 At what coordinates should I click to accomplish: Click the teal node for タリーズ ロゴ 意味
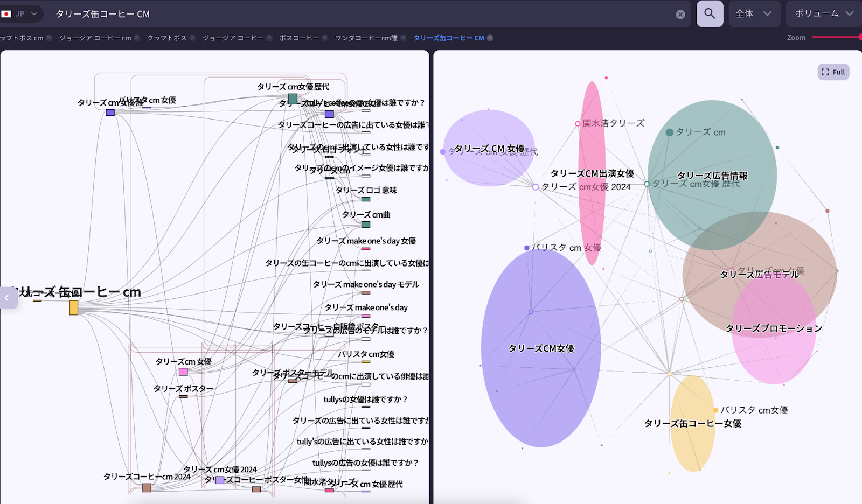[366, 199]
